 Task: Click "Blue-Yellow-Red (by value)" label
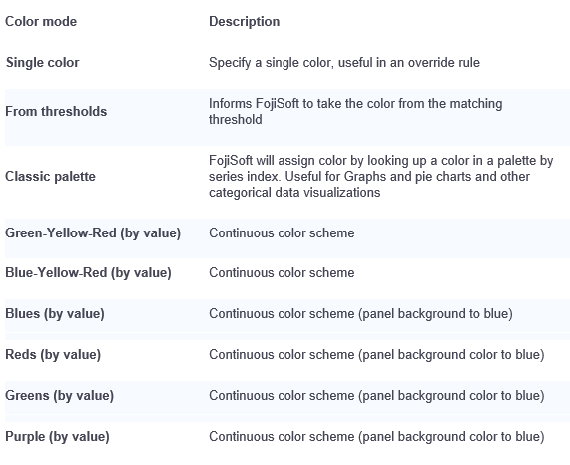(88, 272)
